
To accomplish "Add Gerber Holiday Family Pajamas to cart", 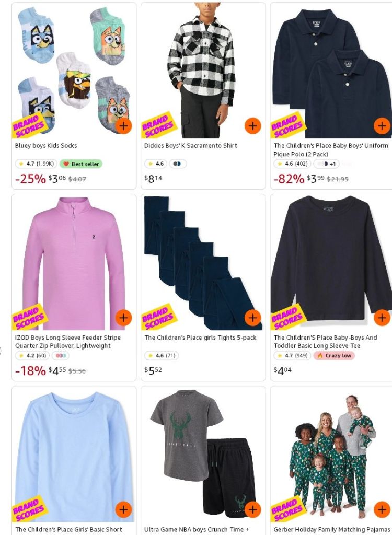I will point(382,509).
